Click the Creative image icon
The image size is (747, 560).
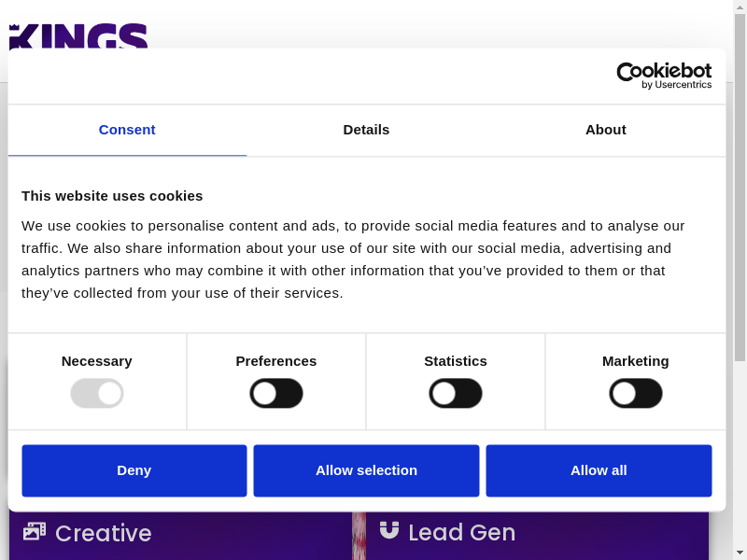click(x=35, y=531)
